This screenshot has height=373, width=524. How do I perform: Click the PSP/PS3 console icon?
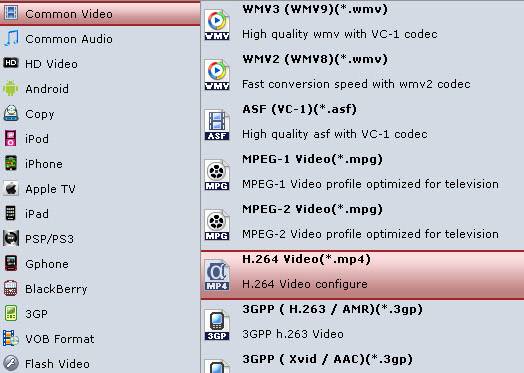11,238
